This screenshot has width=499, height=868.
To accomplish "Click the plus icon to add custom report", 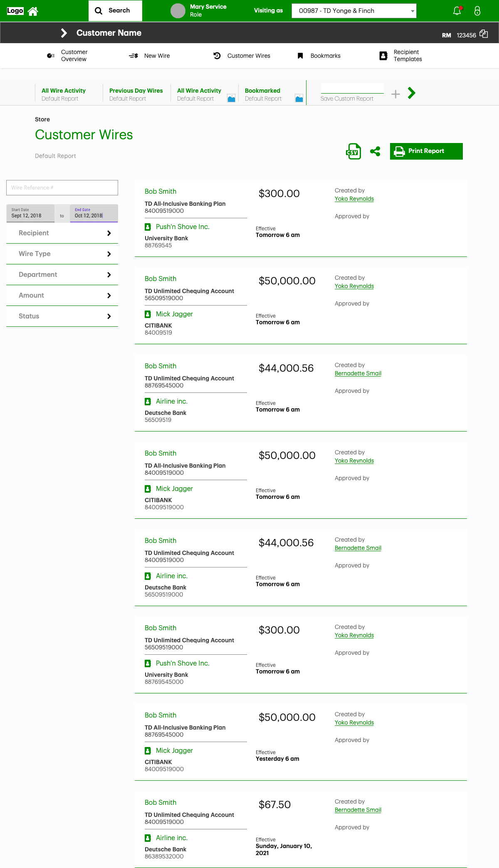I will [395, 94].
